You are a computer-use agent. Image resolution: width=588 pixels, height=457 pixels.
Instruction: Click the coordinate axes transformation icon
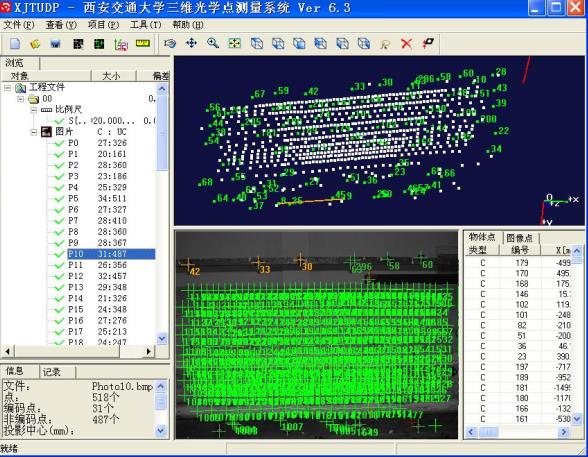click(121, 45)
